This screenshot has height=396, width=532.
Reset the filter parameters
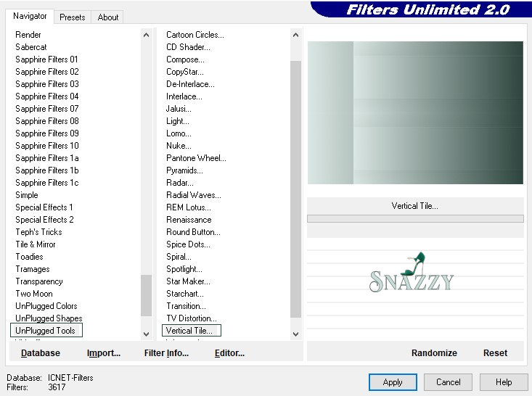point(495,353)
